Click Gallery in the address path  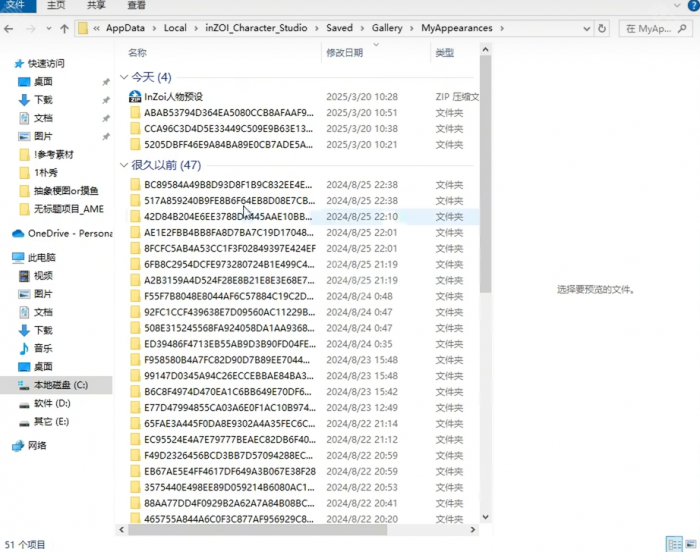click(387, 28)
